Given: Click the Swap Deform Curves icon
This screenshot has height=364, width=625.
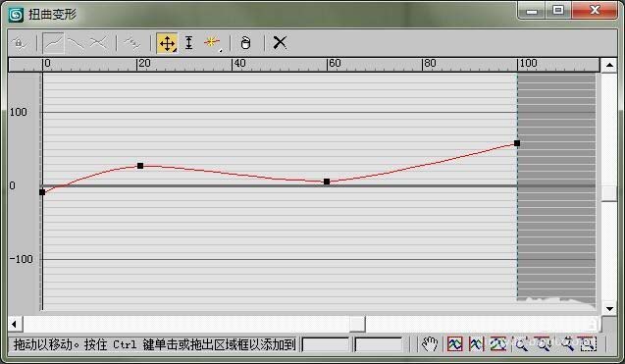Looking at the screenshot, I should [x=131, y=42].
